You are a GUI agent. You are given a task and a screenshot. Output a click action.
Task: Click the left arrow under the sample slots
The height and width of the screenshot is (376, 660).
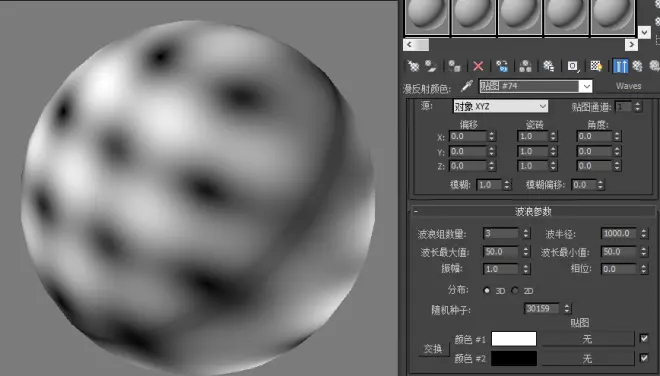coord(410,45)
